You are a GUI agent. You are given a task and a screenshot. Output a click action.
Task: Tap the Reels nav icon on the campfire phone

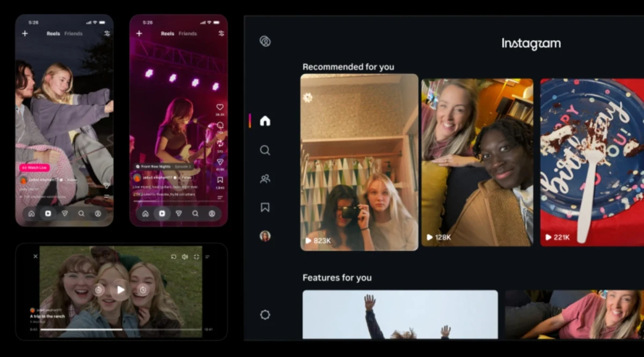pos(48,213)
